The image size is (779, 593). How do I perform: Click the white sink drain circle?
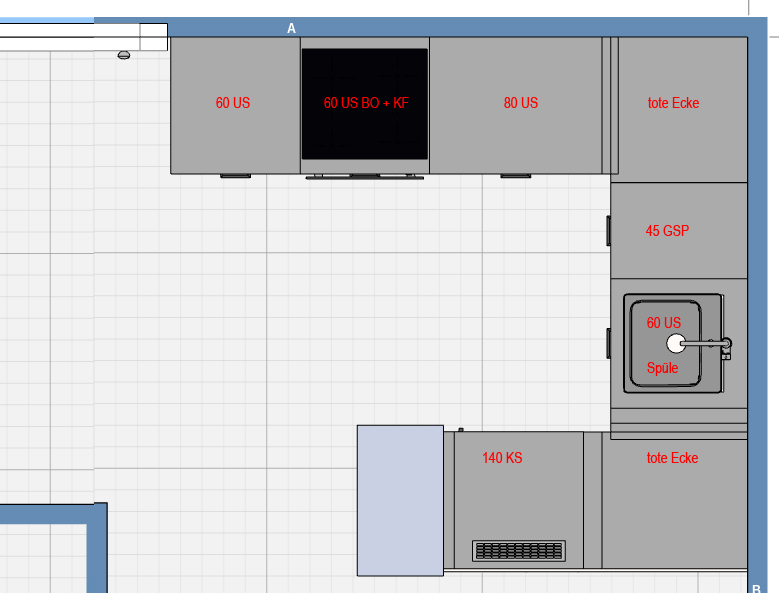[676, 344]
